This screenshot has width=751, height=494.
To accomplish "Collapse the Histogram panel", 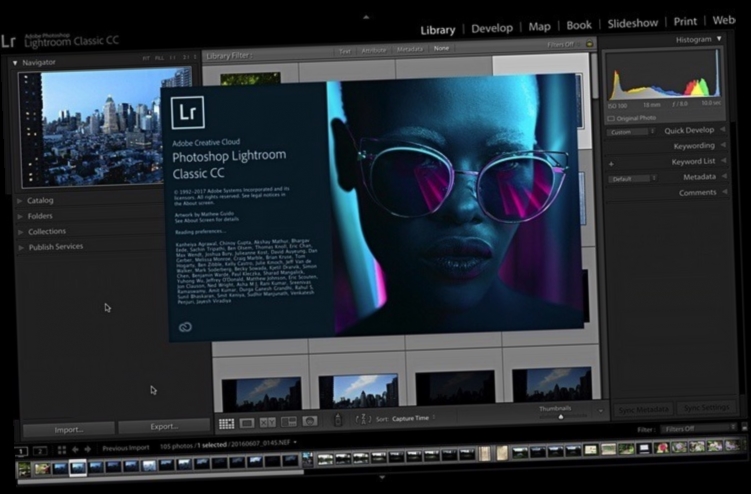I will coord(719,38).
